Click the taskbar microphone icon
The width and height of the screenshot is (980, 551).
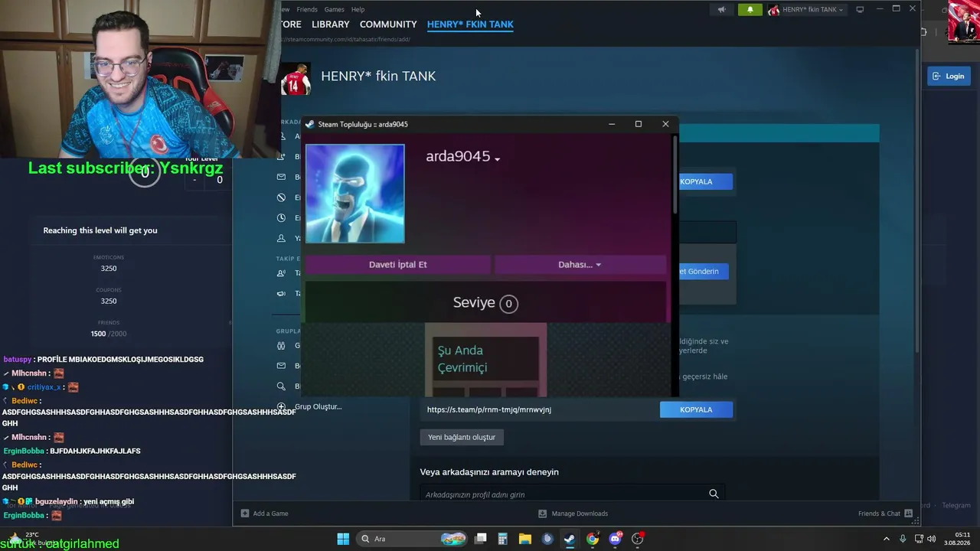coord(903,539)
